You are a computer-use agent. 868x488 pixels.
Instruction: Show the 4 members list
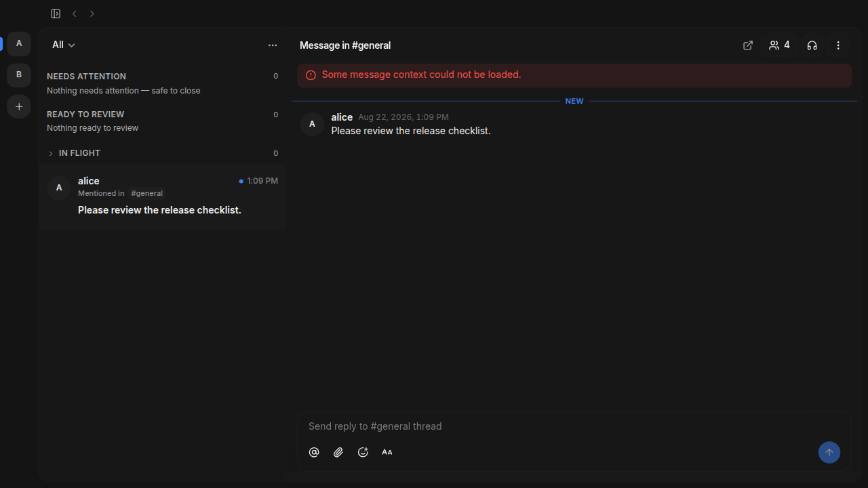pos(779,45)
